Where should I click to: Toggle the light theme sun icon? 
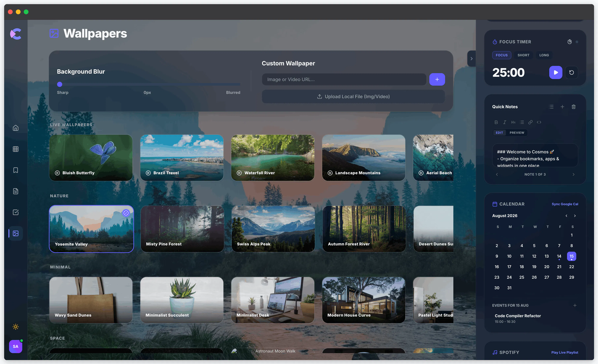tap(15, 327)
